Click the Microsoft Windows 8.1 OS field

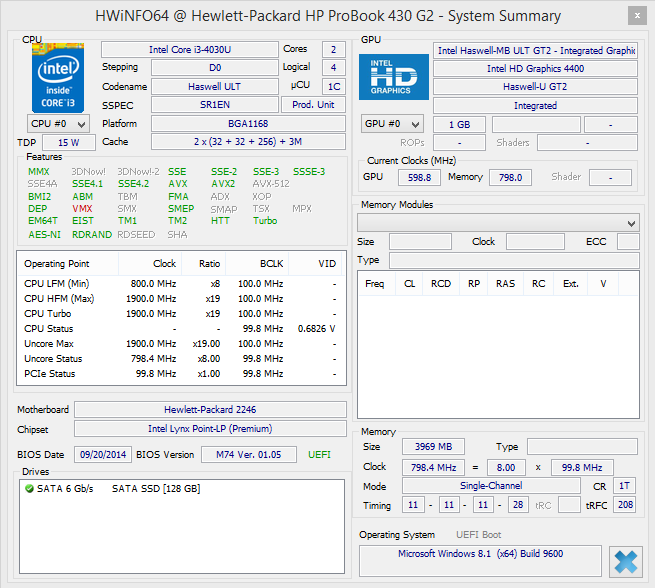pos(480,561)
